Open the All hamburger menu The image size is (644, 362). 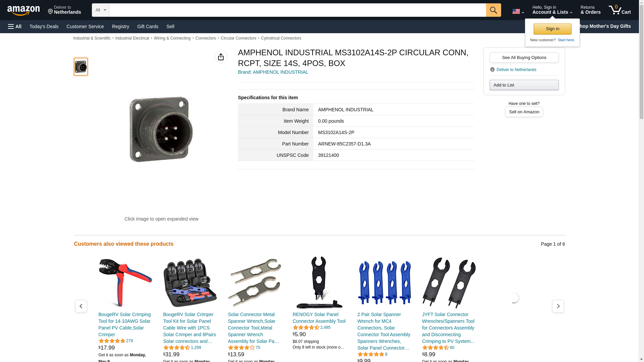pos(15,26)
